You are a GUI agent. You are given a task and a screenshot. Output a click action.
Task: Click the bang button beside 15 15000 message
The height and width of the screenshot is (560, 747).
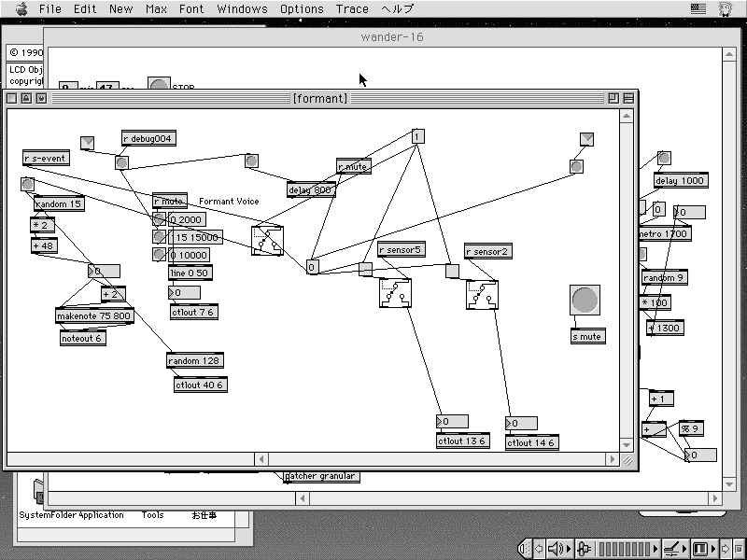(x=159, y=237)
